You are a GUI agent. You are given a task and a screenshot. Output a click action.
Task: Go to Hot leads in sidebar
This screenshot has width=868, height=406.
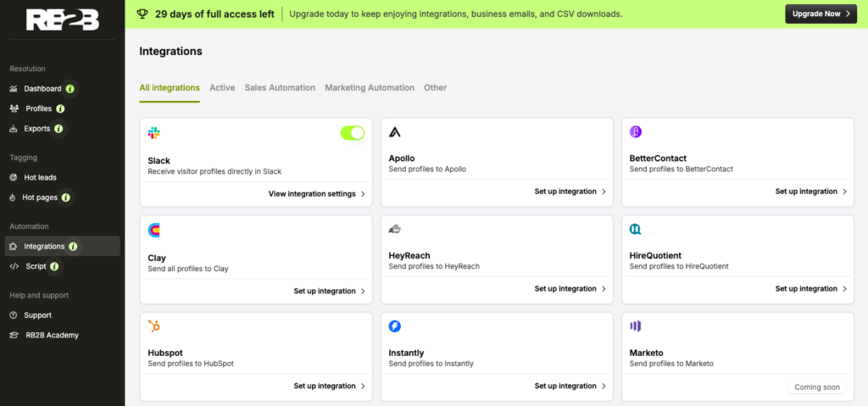[x=40, y=177]
